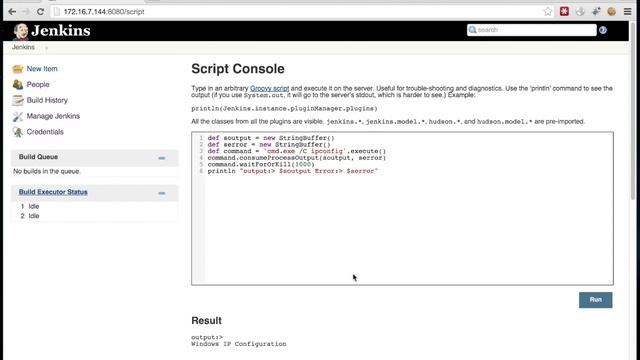Click the New Item icon
This screenshot has height=360, width=640.
tap(18, 69)
